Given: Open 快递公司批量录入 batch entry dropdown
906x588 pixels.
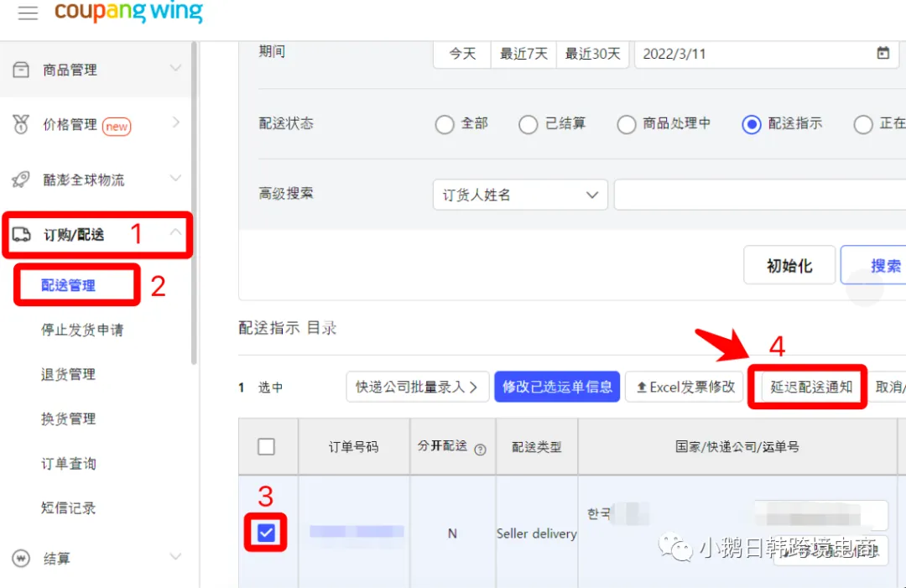Looking at the screenshot, I should (417, 387).
